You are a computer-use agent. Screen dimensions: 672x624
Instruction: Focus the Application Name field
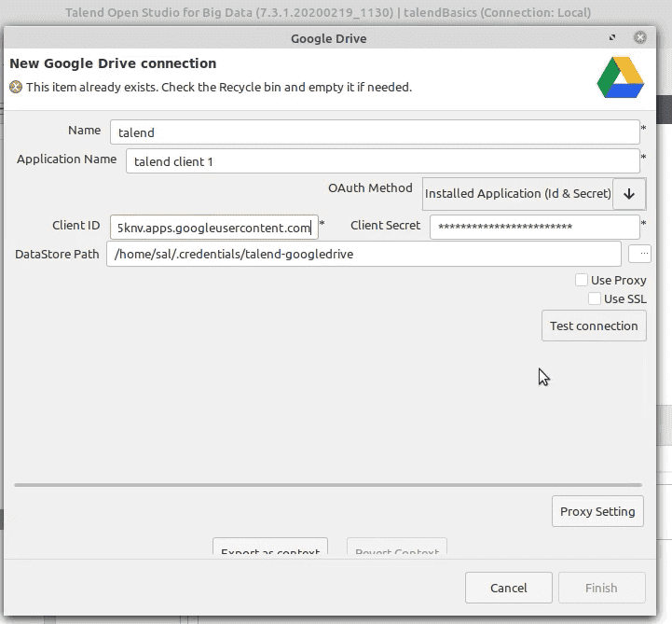383,161
